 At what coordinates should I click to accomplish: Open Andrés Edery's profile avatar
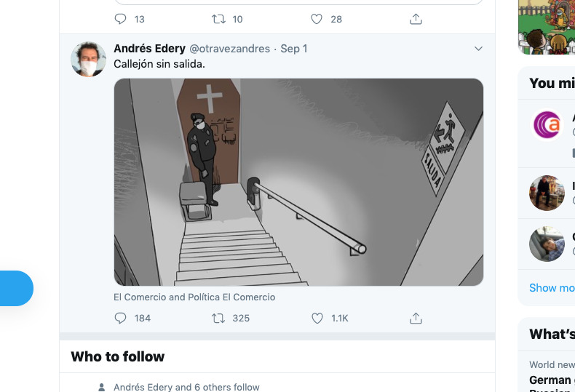[x=89, y=59]
